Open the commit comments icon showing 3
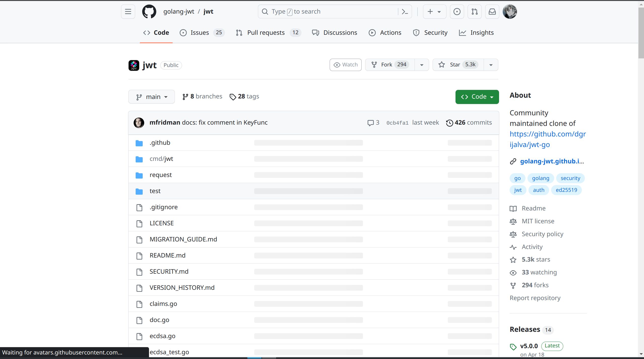644x359 pixels. coord(373,123)
